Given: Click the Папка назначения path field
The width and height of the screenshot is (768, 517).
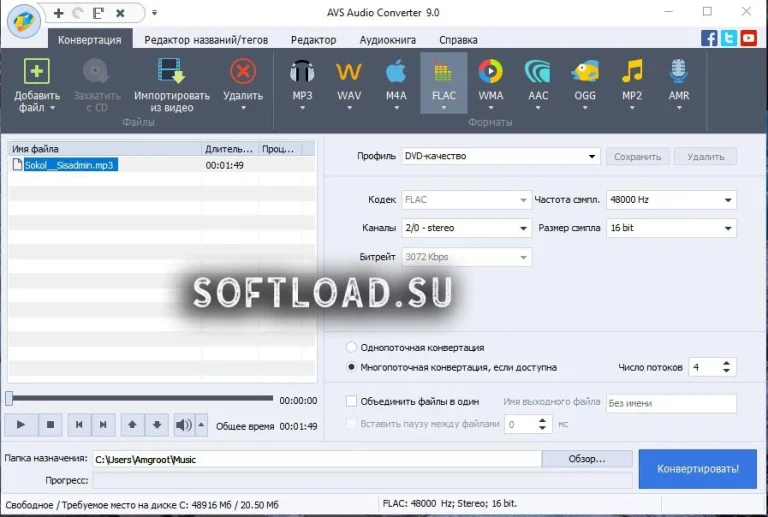Looking at the screenshot, I should click(317, 459).
